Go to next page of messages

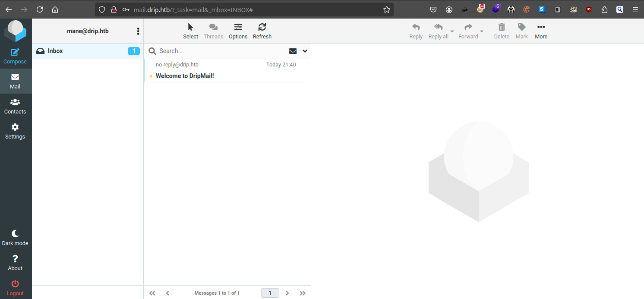(x=287, y=293)
